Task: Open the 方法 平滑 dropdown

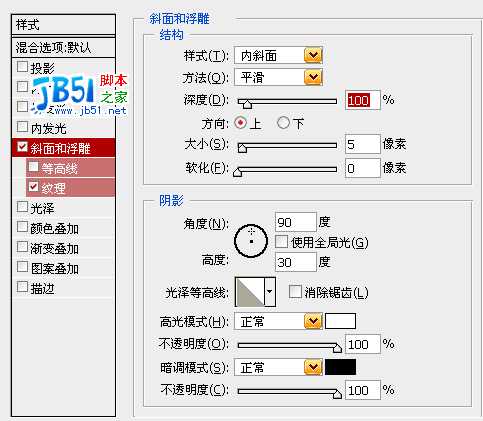Action: click(x=278, y=78)
